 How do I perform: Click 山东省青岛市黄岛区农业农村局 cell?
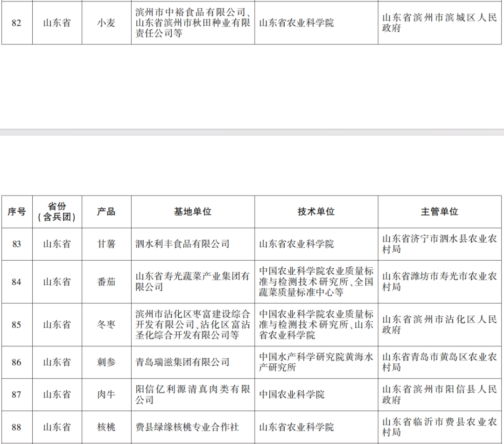point(440,362)
